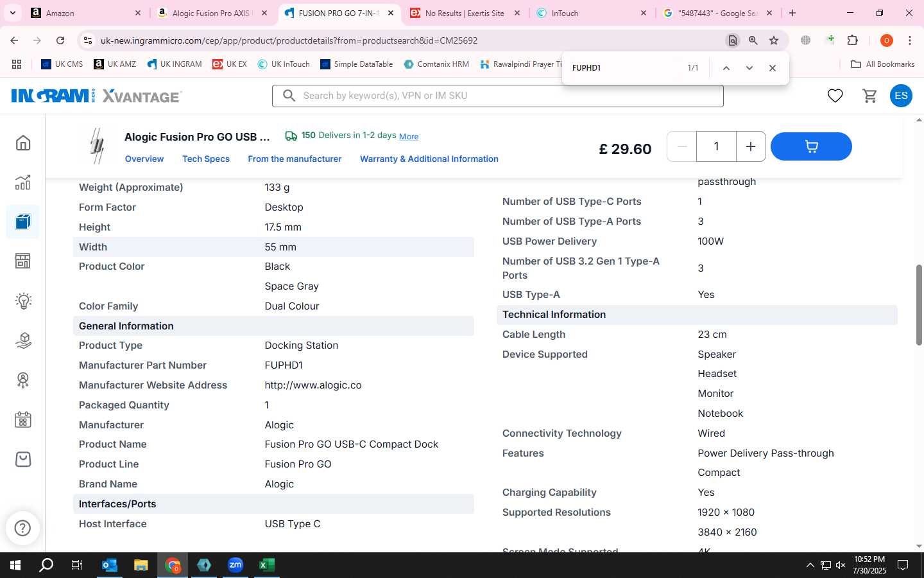Open UK INGRAM bookmark

pyautogui.click(x=175, y=64)
